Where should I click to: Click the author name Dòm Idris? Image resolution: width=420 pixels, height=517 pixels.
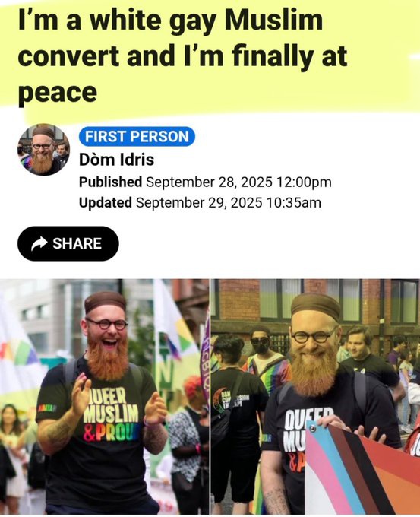(116, 160)
